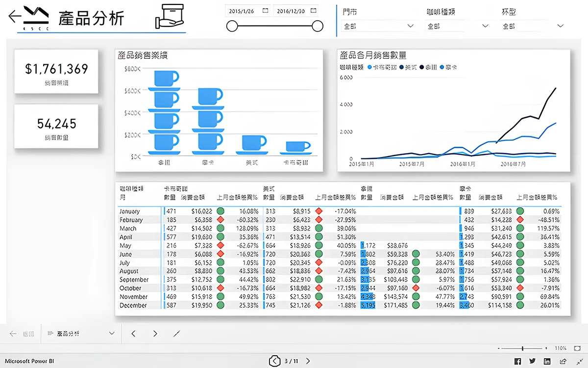Go to previous report page before 3/11
Screen dimensions: 588x368
click(x=274, y=361)
